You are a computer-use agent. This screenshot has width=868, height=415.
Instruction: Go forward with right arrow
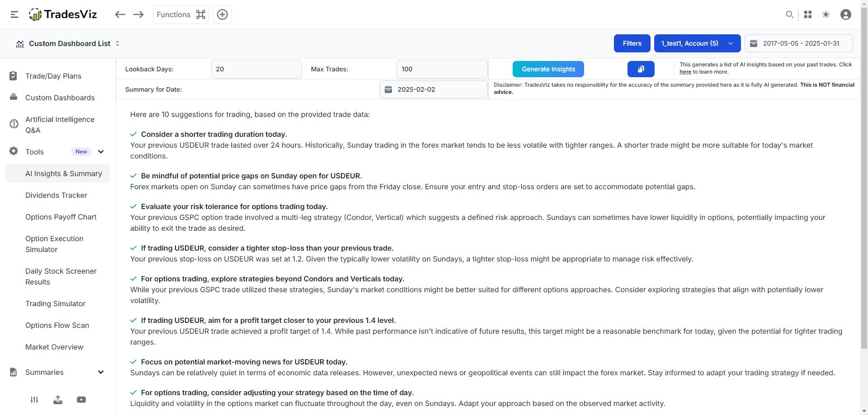pyautogui.click(x=138, y=14)
